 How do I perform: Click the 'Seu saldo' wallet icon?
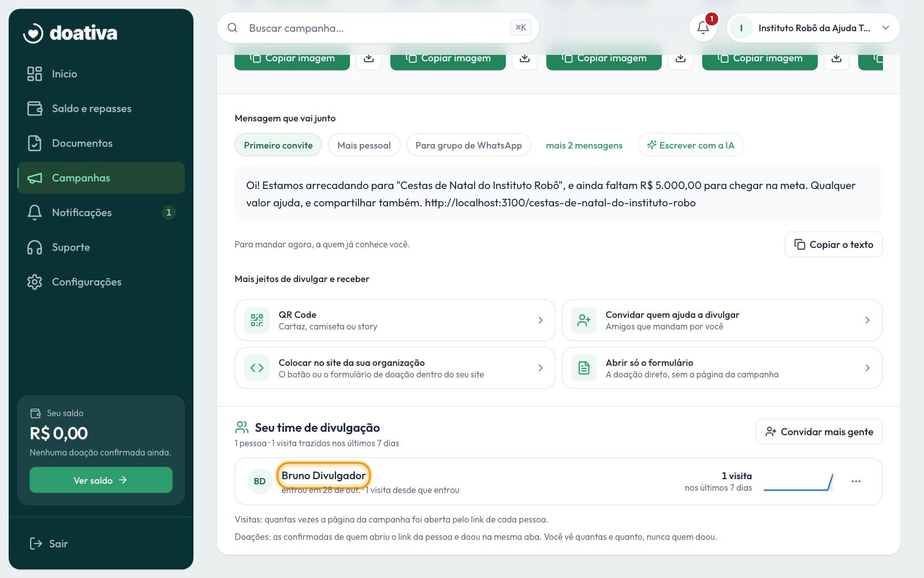tap(35, 413)
